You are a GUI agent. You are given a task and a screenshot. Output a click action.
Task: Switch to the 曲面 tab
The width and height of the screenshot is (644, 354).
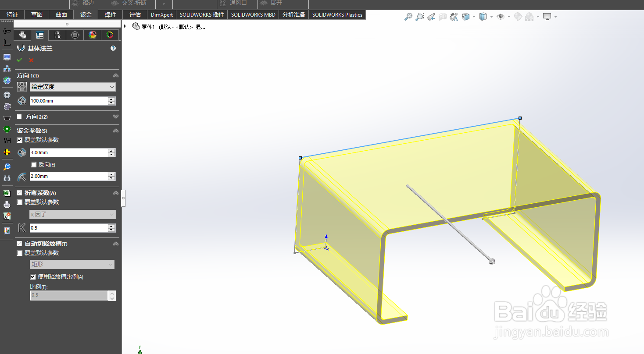(x=61, y=14)
